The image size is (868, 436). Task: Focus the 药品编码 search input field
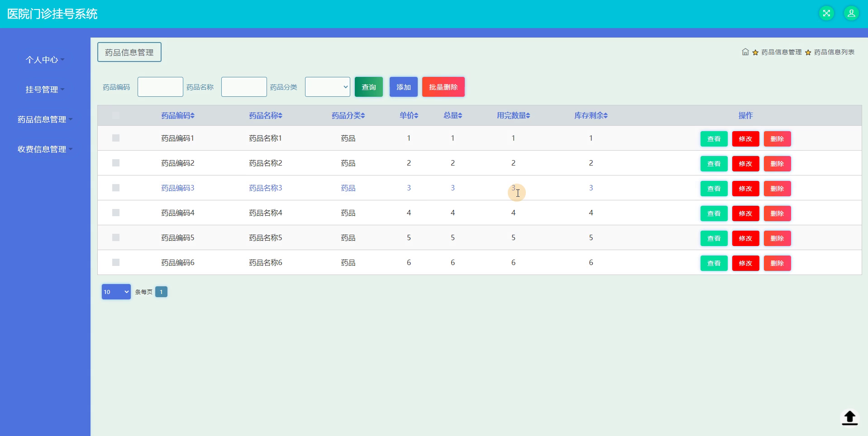coord(160,87)
